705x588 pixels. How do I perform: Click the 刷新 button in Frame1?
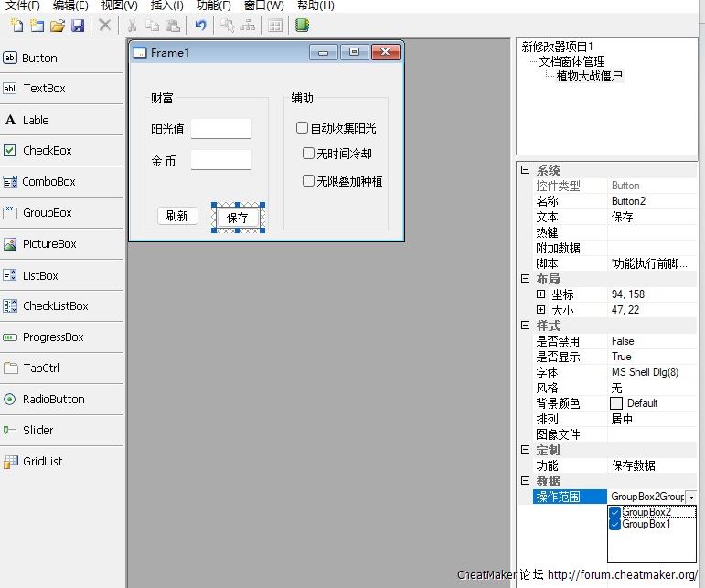(177, 216)
